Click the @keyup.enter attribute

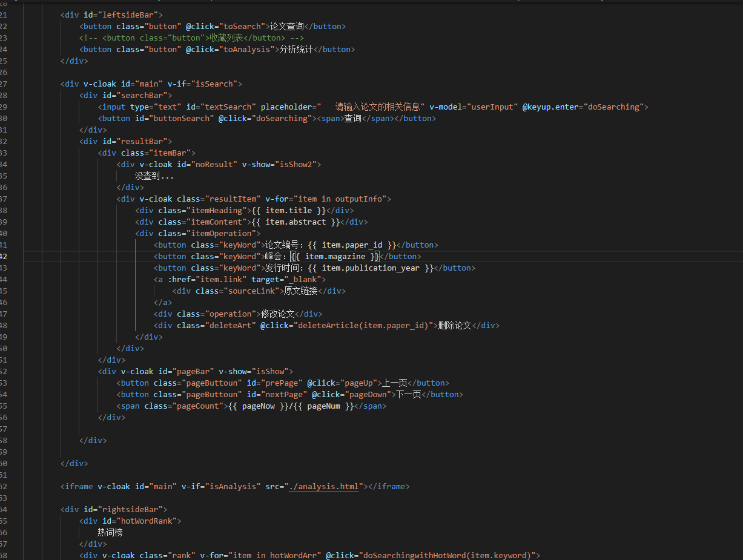(550, 107)
